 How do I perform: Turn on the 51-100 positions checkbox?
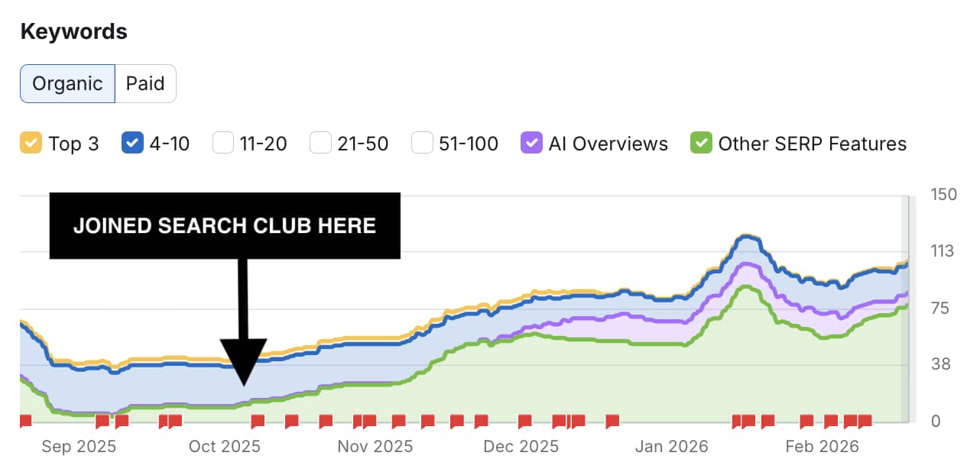coord(421,143)
